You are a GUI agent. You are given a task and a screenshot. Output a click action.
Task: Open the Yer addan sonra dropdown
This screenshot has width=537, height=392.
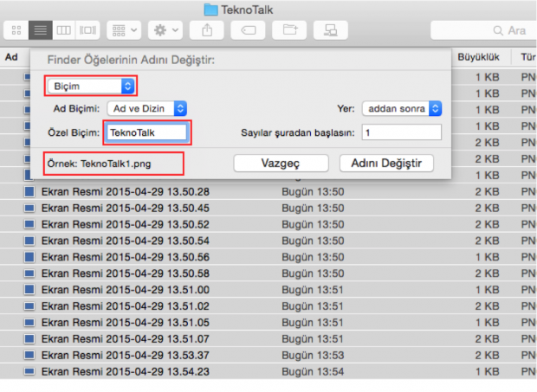click(x=402, y=109)
